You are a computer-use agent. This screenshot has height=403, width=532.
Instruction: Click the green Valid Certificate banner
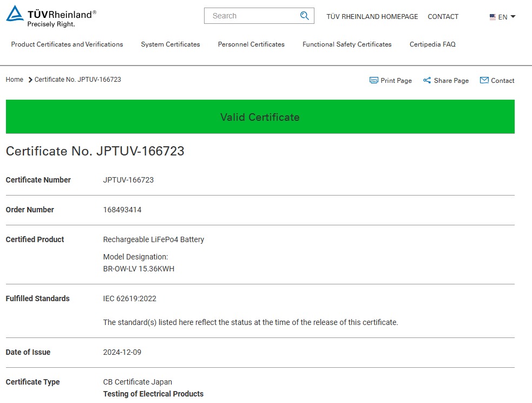[260, 116]
